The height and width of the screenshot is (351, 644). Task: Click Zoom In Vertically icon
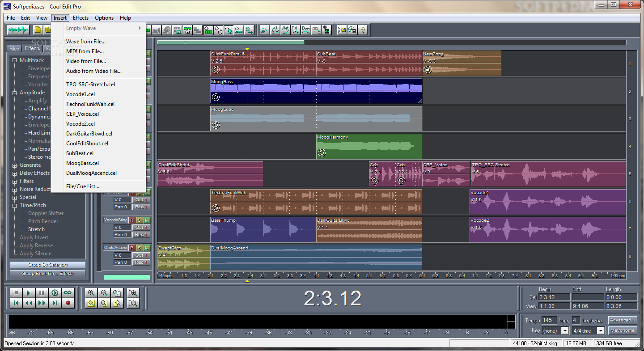pos(133,293)
